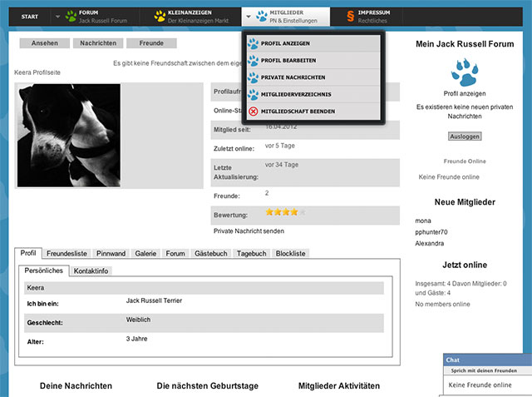
Task: Select Profil bearbeiten from dropdown
Action: click(x=313, y=61)
